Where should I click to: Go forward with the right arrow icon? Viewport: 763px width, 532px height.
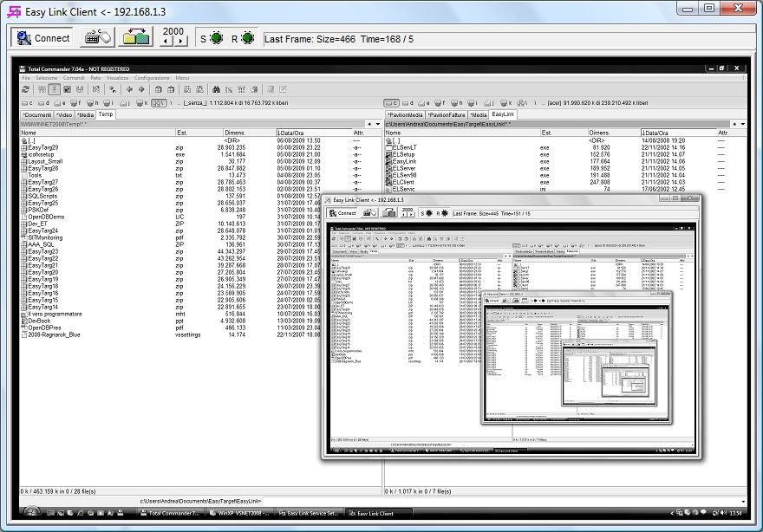tap(141, 89)
